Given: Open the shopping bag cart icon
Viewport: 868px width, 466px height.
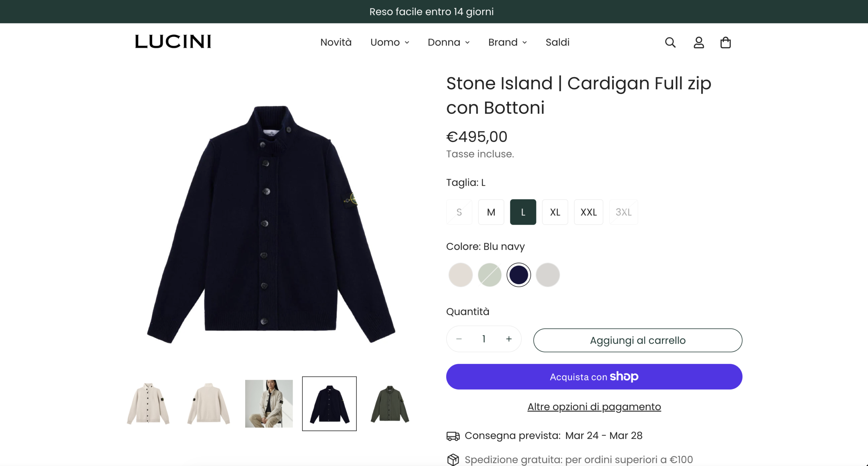Looking at the screenshot, I should click(725, 42).
